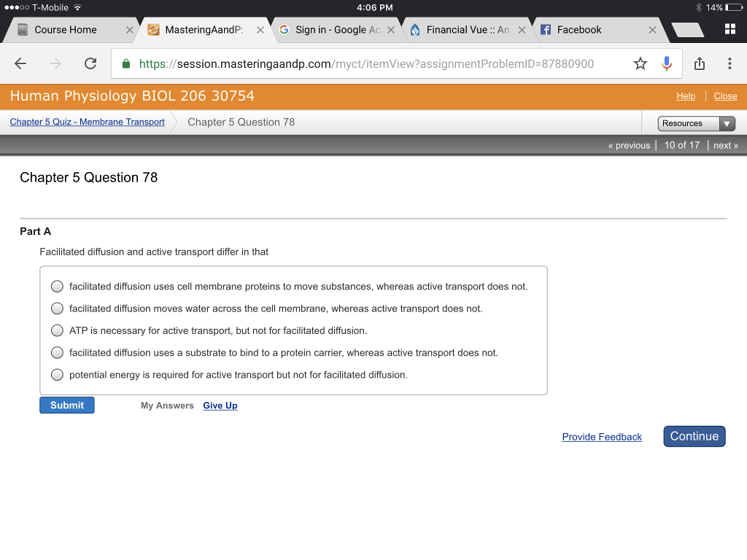The height and width of the screenshot is (560, 747).
Task: Click the Part A heading
Action: (35, 231)
